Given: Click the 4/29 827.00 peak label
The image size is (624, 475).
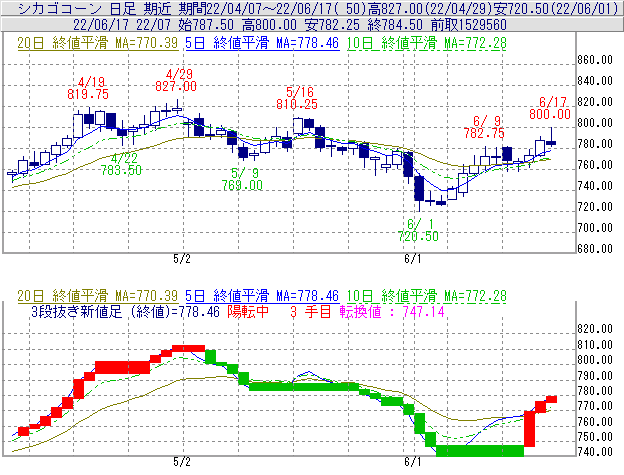Looking at the screenshot, I should pos(176,80).
